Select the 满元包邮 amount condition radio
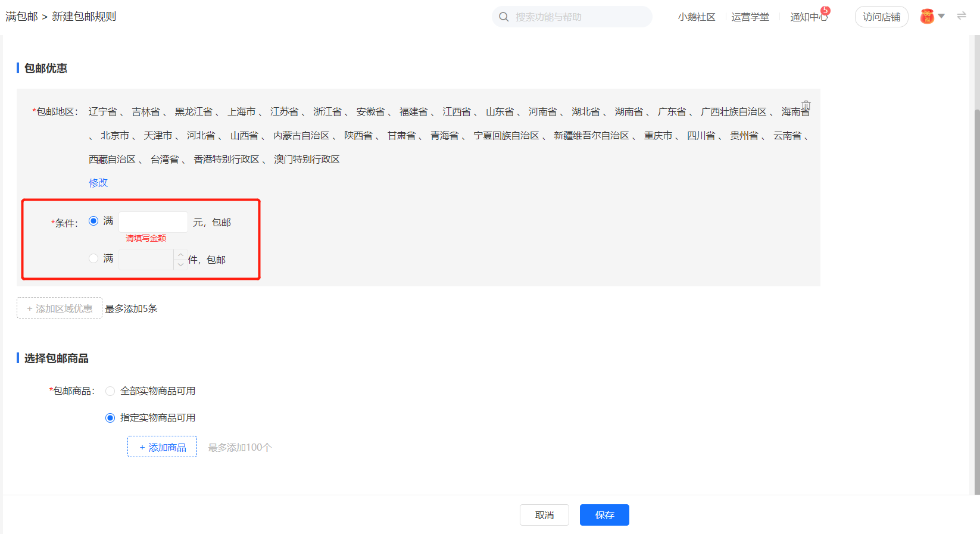The height and width of the screenshot is (534, 980). pyautogui.click(x=93, y=221)
